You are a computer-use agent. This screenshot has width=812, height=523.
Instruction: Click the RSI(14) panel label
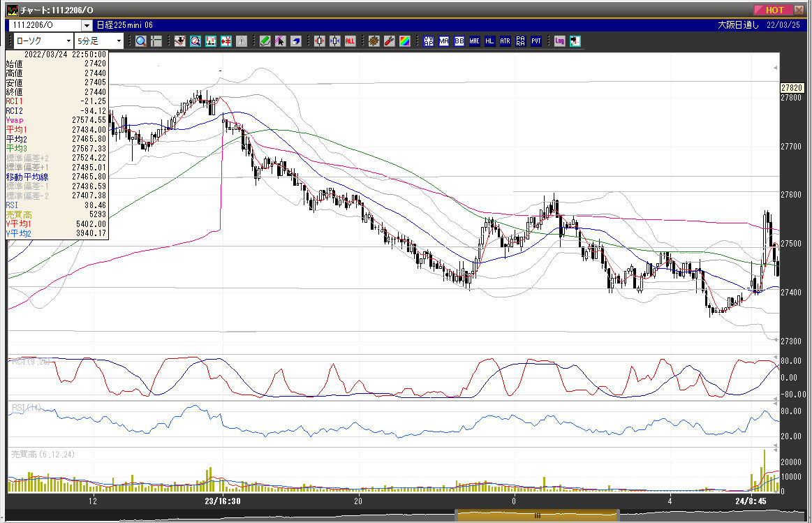27,408
